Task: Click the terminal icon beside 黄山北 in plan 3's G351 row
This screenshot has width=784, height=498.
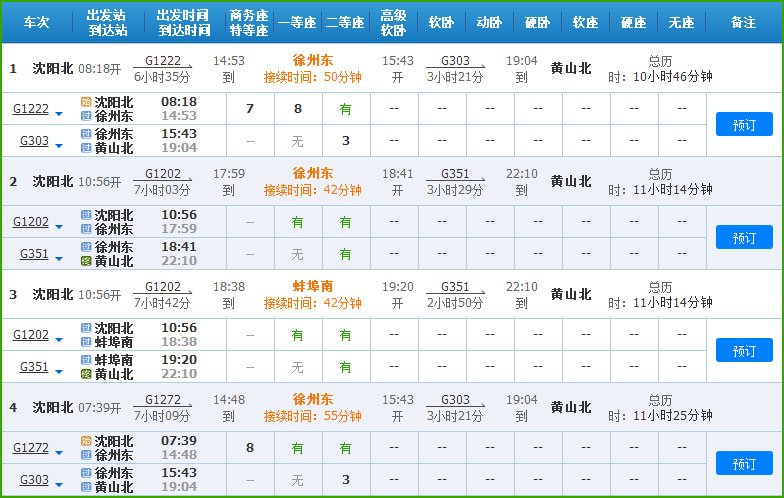Action: click(x=86, y=374)
